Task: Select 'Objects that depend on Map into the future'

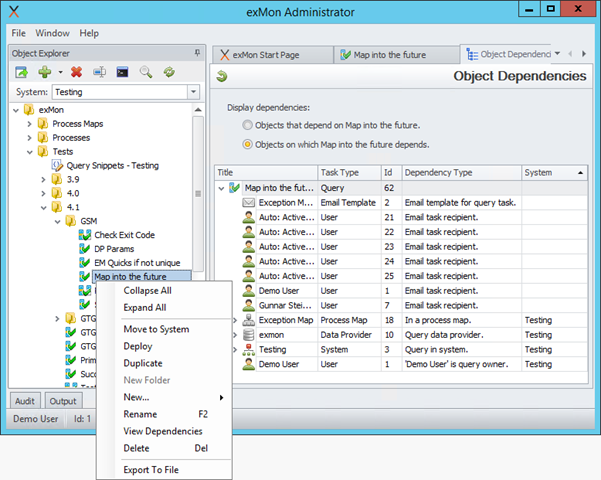Action: 247,125
